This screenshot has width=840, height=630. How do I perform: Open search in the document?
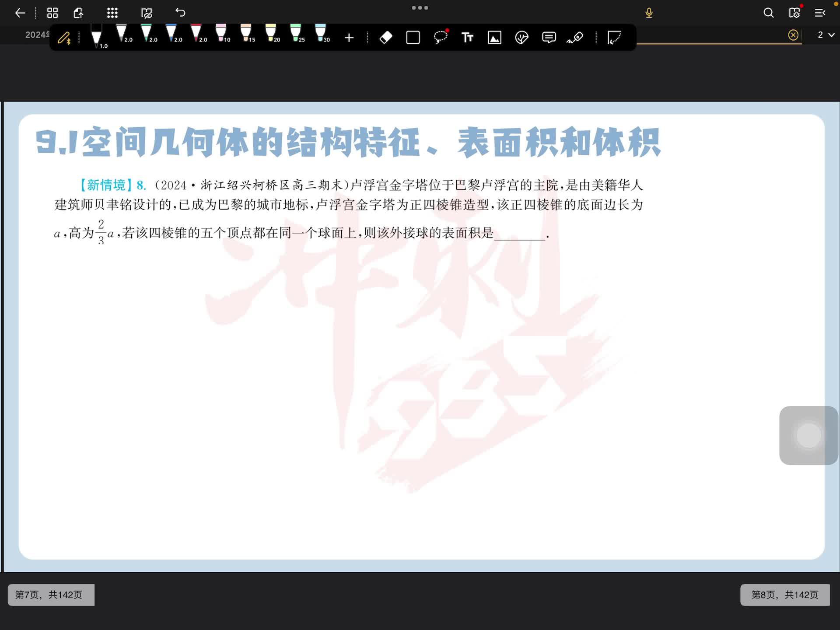[768, 13]
